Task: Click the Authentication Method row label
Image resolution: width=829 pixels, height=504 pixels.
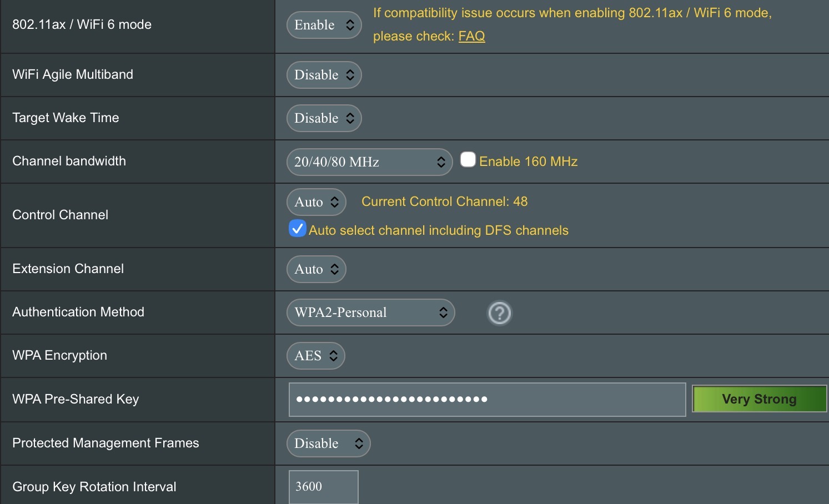Action: [78, 312]
